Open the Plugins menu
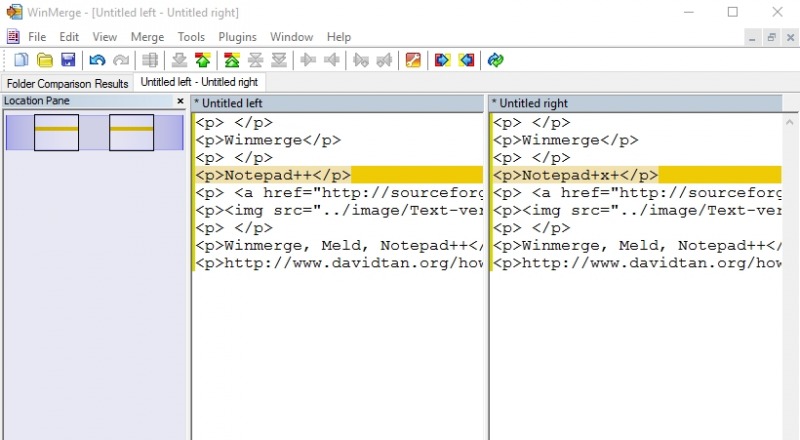 [238, 37]
